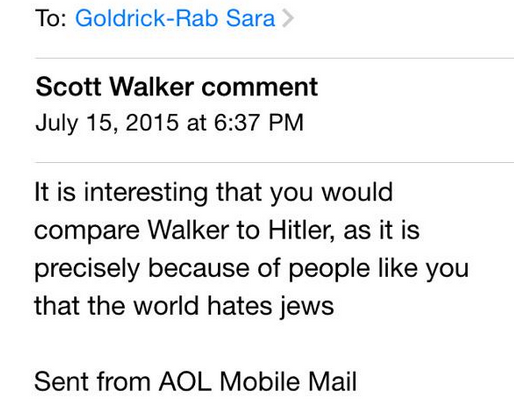Image resolution: width=514 pixels, height=413 pixels.
Task: Click the separator line below the recipient
Action: 274,58
